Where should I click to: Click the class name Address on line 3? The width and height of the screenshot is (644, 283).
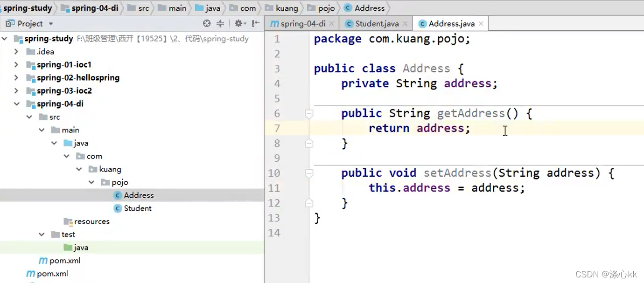427,69
